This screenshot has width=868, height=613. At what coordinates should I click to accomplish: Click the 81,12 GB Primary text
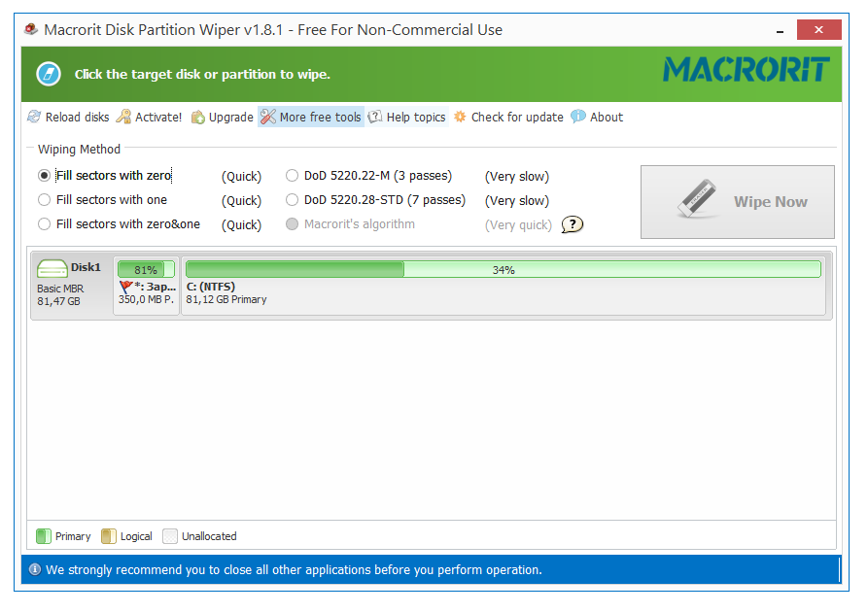pyautogui.click(x=226, y=299)
